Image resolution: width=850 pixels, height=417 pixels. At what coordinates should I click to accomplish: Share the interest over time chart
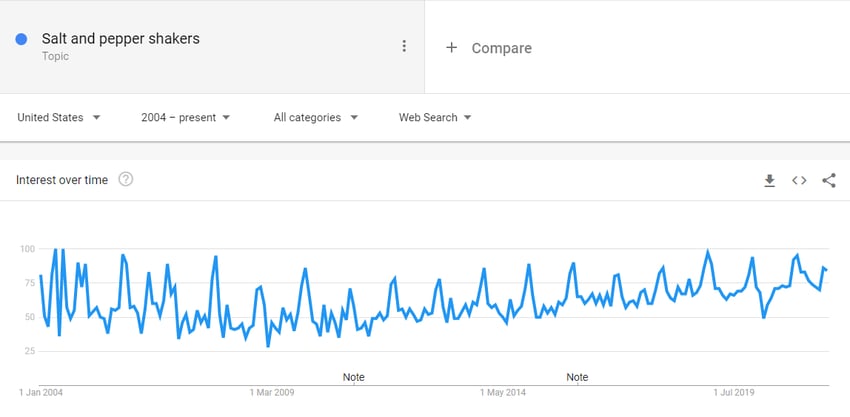point(829,181)
